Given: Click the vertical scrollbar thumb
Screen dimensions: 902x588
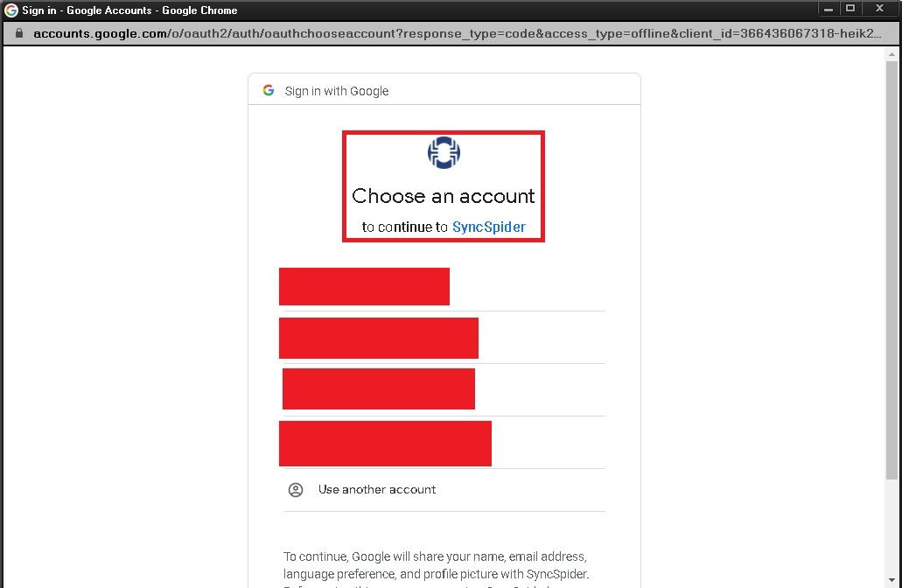Looking at the screenshot, I should 892,270.
